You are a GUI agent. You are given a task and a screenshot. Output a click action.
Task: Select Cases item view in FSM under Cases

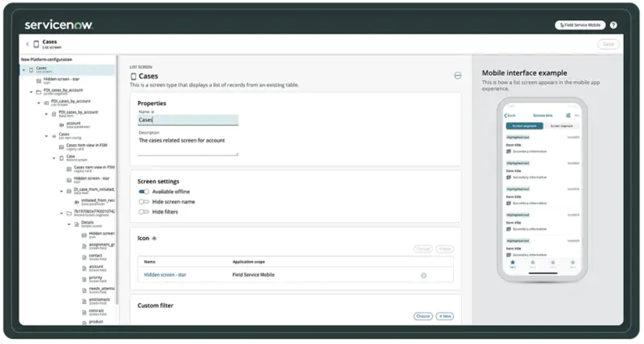point(86,147)
